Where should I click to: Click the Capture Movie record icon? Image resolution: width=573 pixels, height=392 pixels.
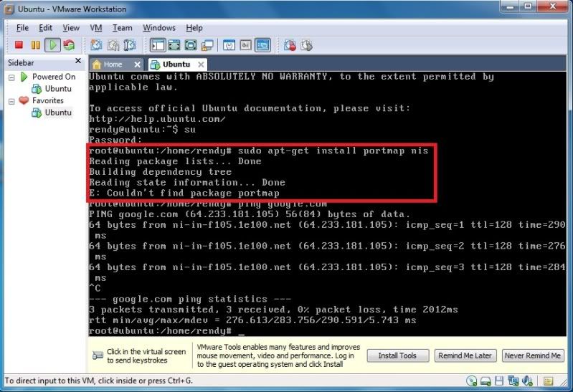[x=290, y=45]
